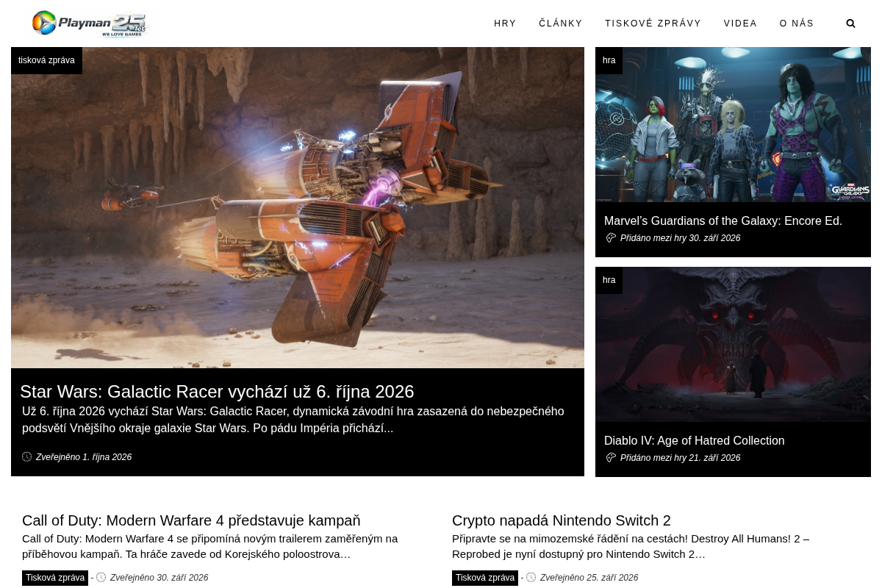882x588 pixels.
Task: Click 'Přidáno mezi hry 21. září 2026' text
Action: click(680, 458)
